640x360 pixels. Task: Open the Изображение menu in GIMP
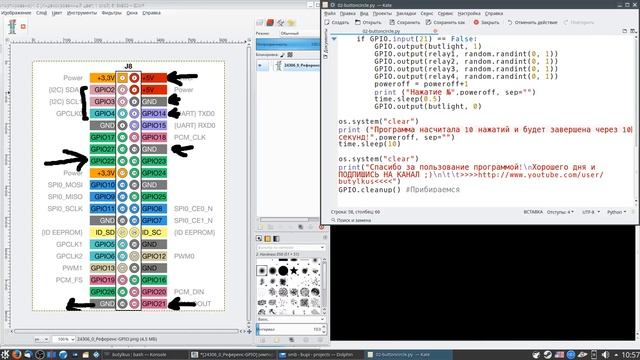[16, 13]
